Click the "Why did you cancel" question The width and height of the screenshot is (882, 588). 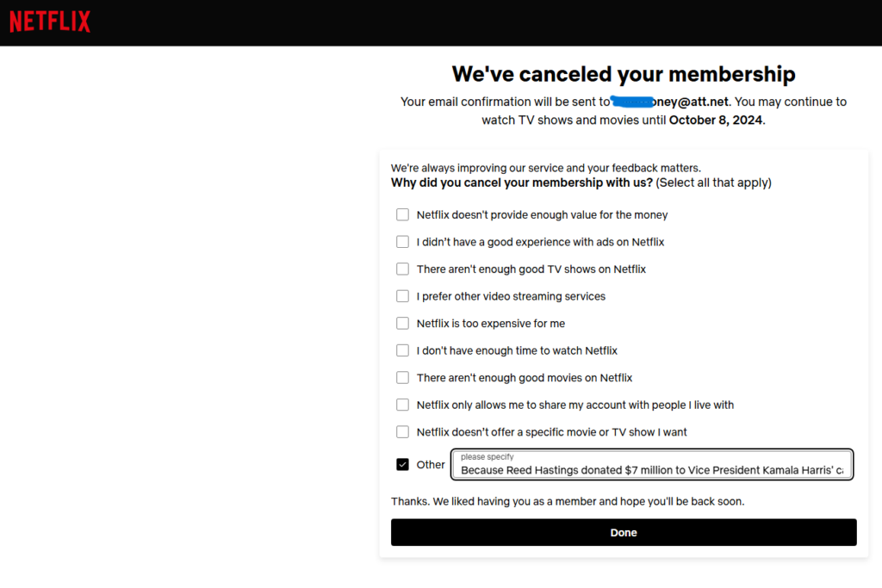521,183
